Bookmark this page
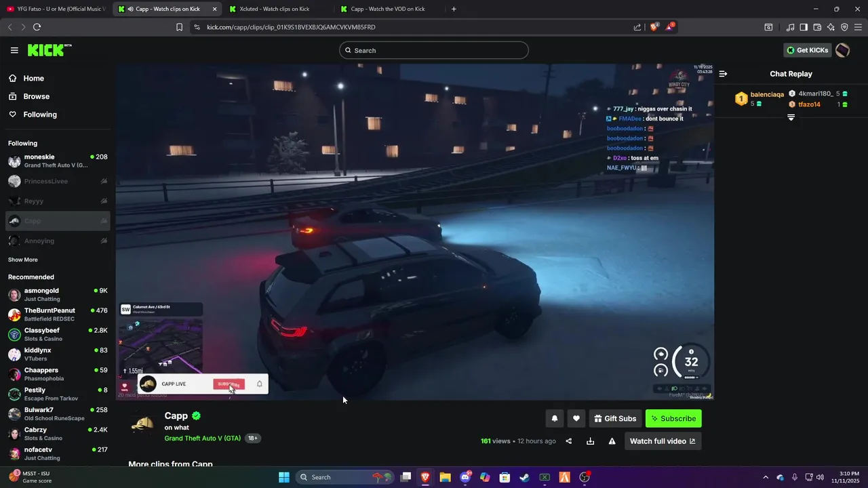 [179, 27]
